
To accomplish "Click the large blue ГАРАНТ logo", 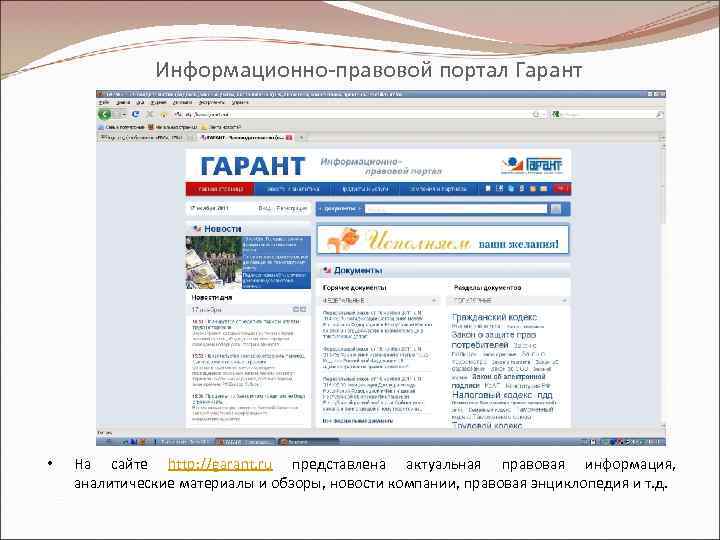I will pyautogui.click(x=253, y=166).
